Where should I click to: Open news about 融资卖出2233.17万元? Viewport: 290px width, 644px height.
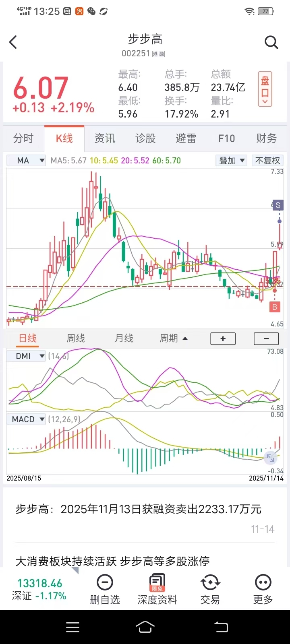click(x=139, y=509)
